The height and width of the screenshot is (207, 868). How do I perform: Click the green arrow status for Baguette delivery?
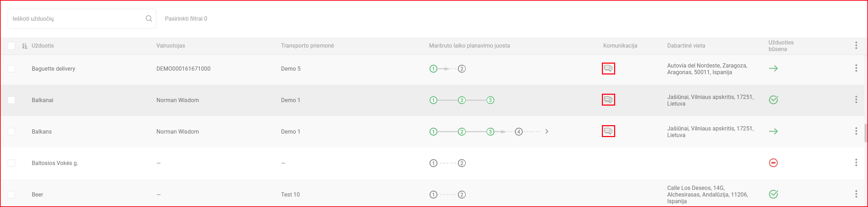(x=773, y=69)
